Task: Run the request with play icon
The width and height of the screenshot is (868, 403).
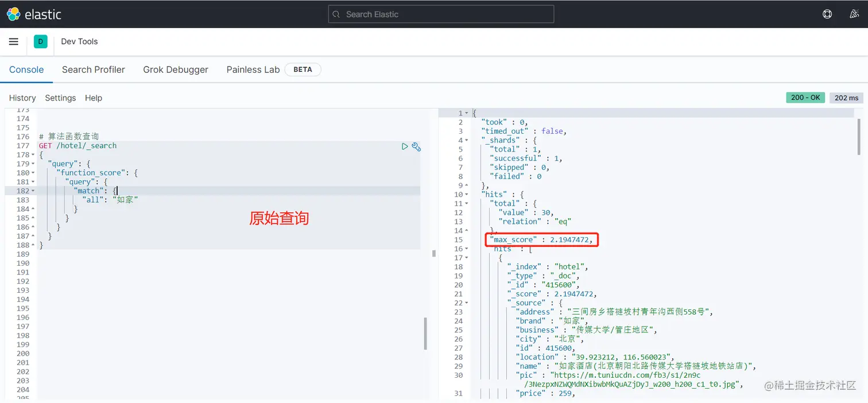Action: (405, 146)
